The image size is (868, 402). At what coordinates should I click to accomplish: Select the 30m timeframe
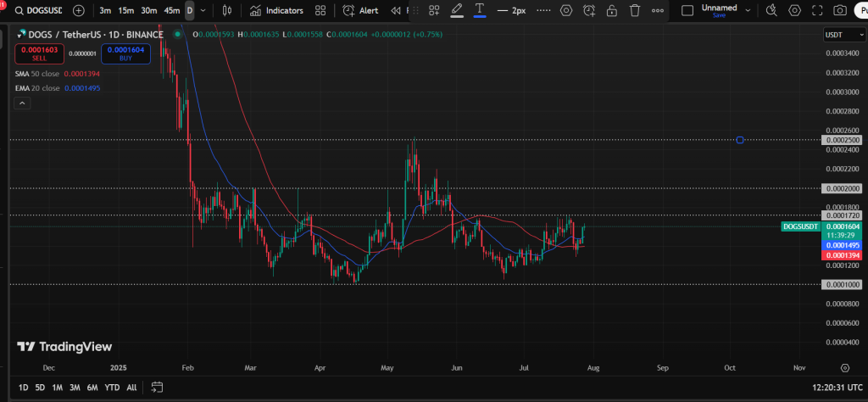point(148,10)
